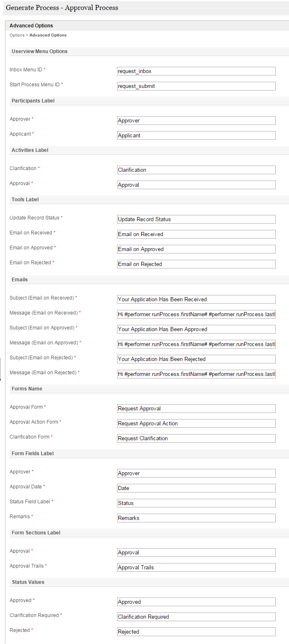The image size is (289, 644).
Task: Select the Remarks form field input
Action: [196, 518]
